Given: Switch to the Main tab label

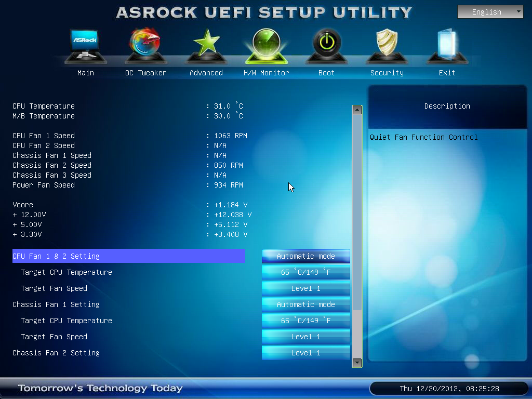Looking at the screenshot, I should 86,73.
